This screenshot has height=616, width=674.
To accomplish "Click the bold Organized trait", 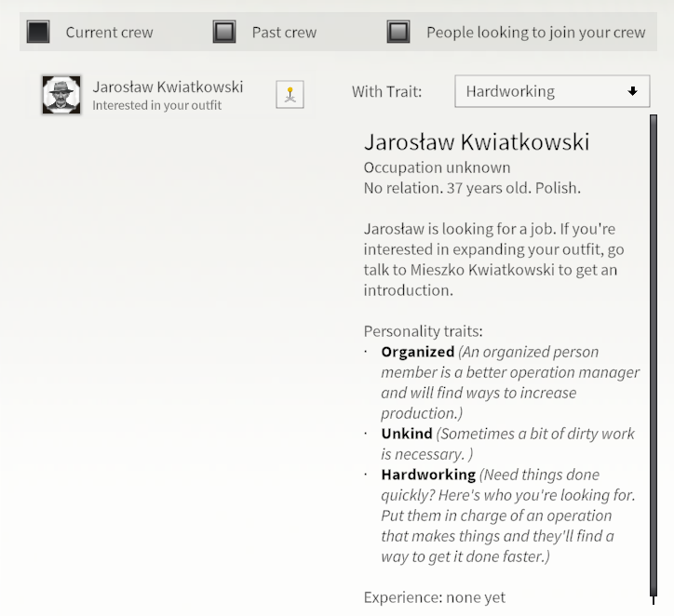I will tap(417, 352).
